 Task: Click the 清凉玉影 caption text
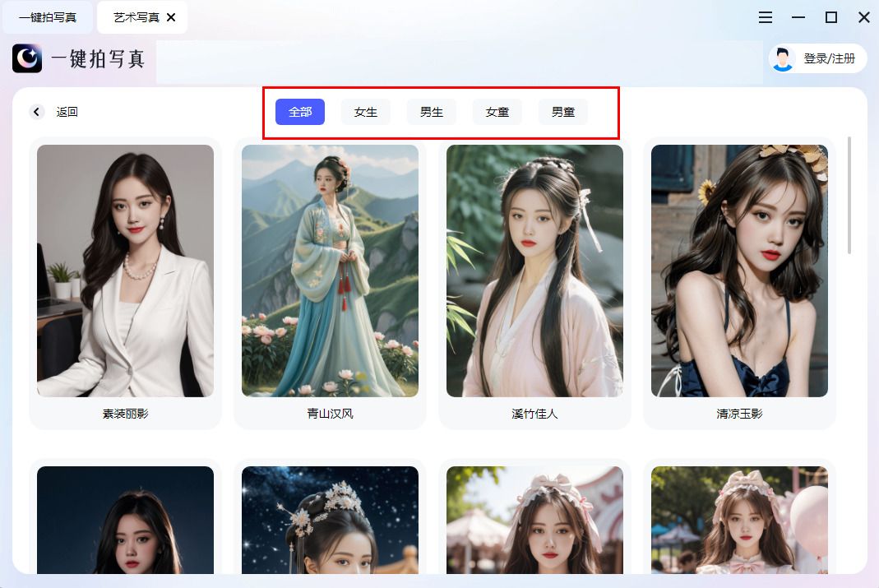(739, 414)
